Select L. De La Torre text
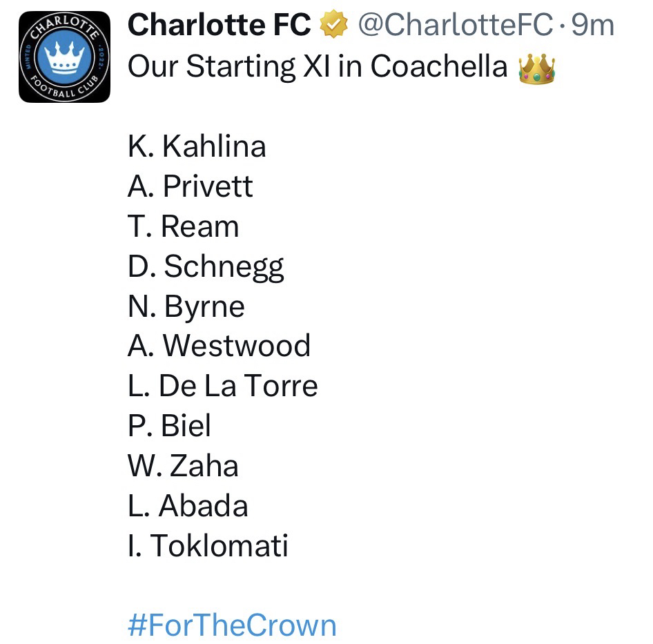The height and width of the screenshot is (644, 653). coord(222,386)
